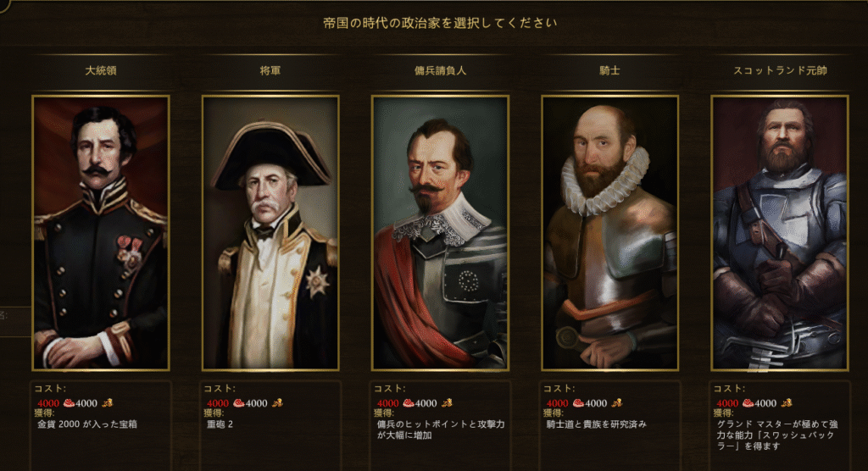The height and width of the screenshot is (471, 868).
Task: Click the coin icon in 将軍 cost row
Action: 277,402
